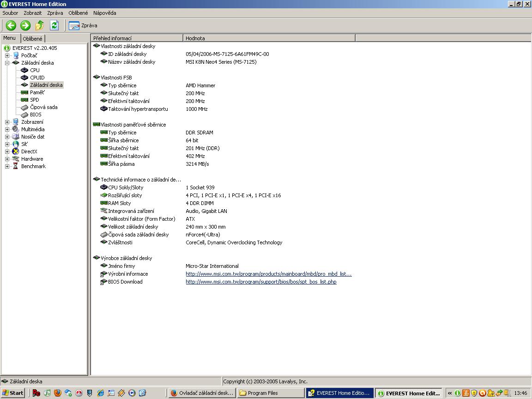Click the Windows Start button
Viewport: 532px width, 399px height.
[13, 393]
